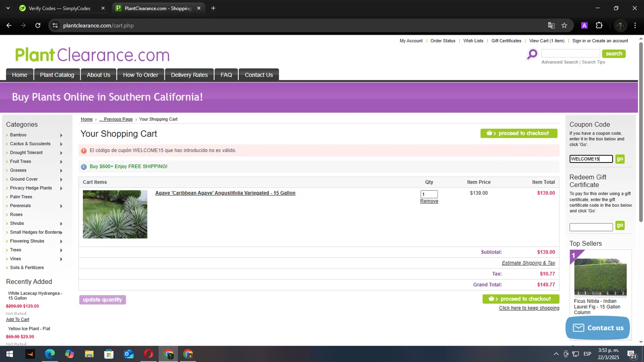Expand the Grasses submenu arrow
The image size is (644, 362).
61,171
